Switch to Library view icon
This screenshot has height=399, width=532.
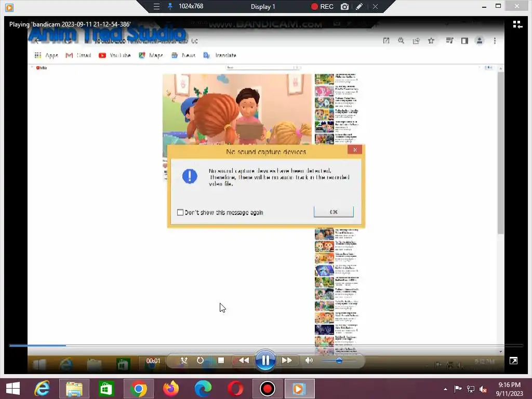coord(517,24)
